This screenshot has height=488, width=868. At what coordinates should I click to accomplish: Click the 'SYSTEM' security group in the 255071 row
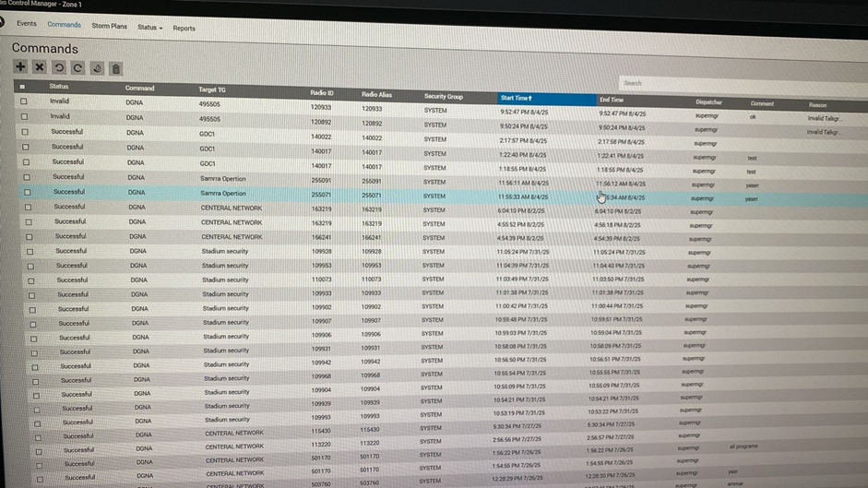coord(434,196)
